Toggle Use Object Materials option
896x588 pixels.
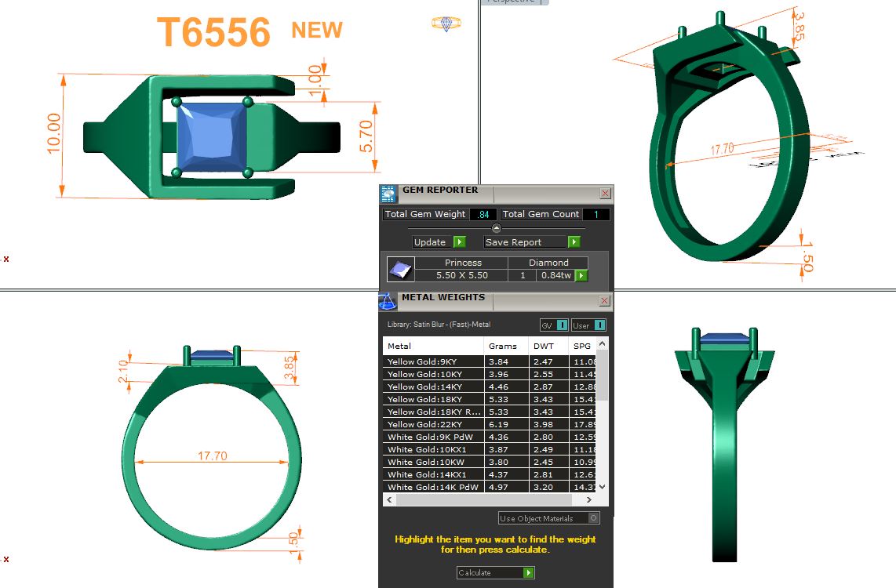pyautogui.click(x=548, y=518)
